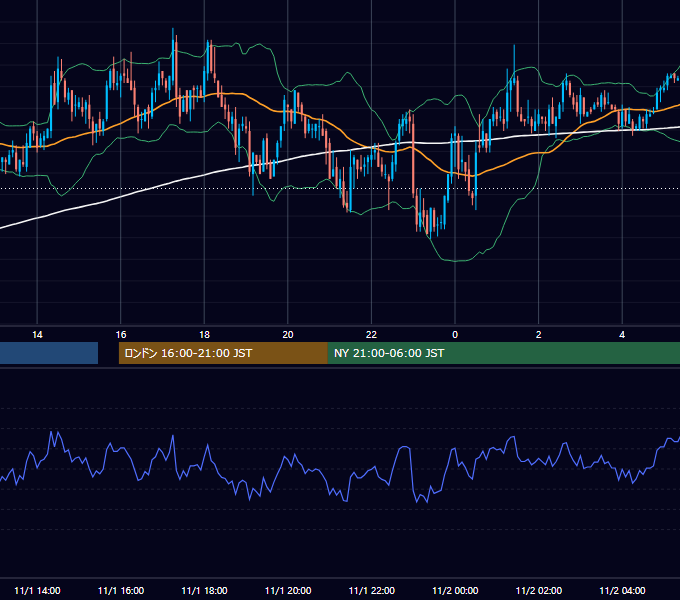The height and width of the screenshot is (600, 680).
Task: Click the ロンドン 16:00-21:00 JST session bar
Action: pyautogui.click(x=223, y=353)
